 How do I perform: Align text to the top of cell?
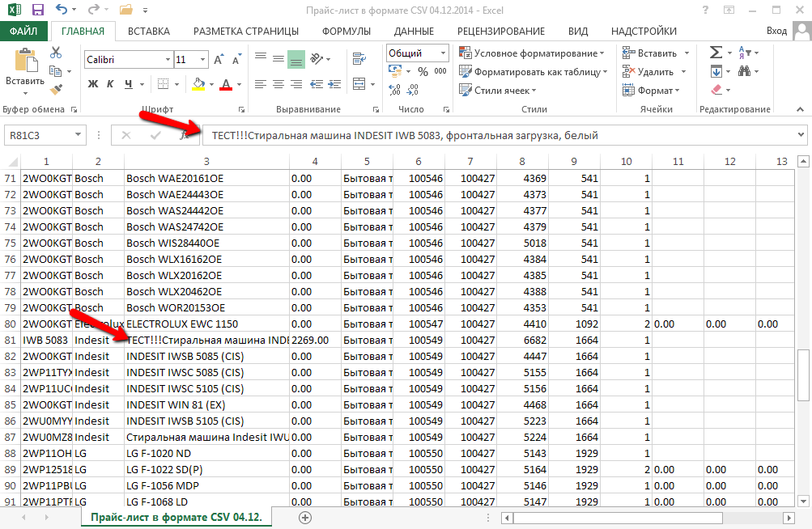[x=261, y=57]
